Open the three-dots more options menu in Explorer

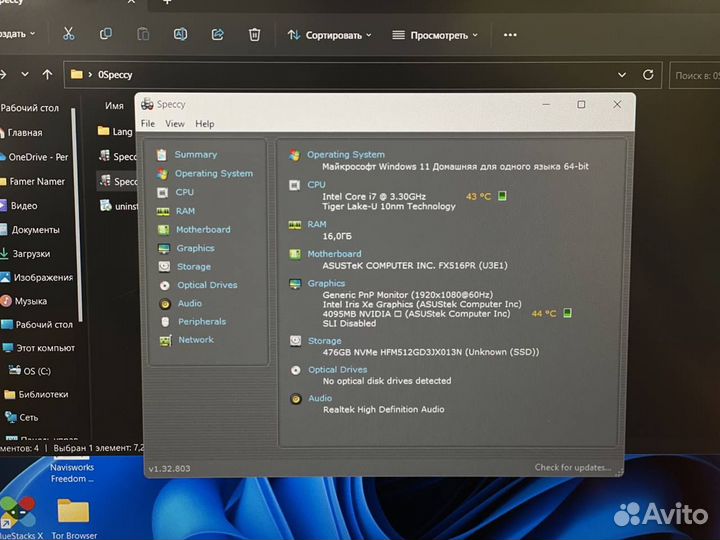point(510,35)
